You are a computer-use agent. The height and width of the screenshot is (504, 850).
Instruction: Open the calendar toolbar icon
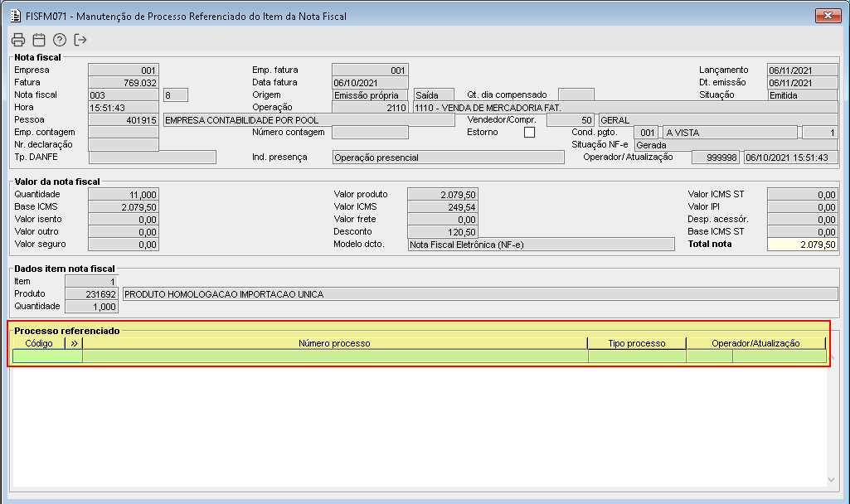(39, 40)
